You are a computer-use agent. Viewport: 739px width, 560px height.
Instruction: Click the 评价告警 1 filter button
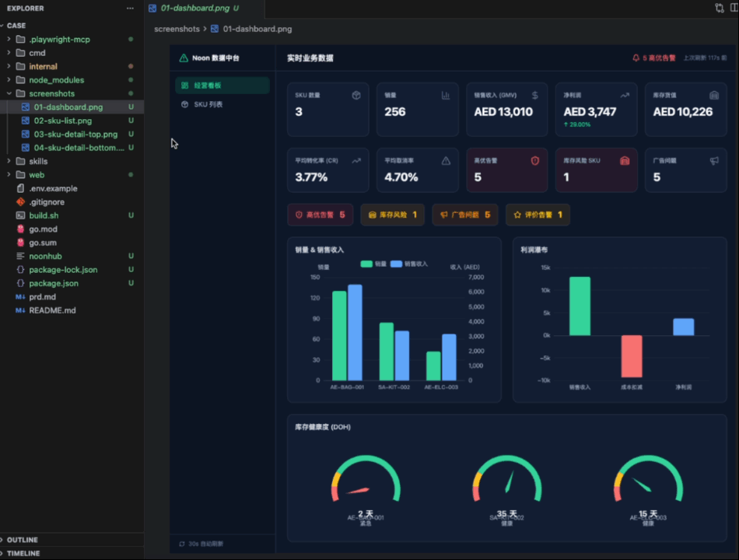pos(538,215)
